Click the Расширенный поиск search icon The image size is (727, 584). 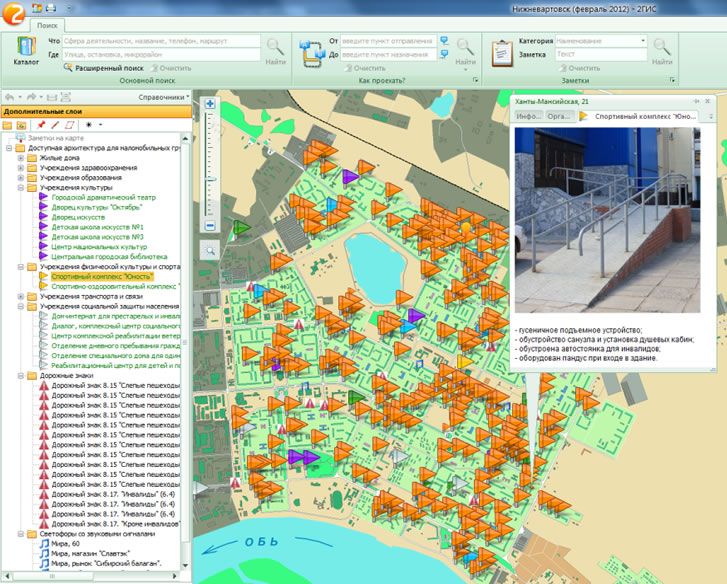68,68
